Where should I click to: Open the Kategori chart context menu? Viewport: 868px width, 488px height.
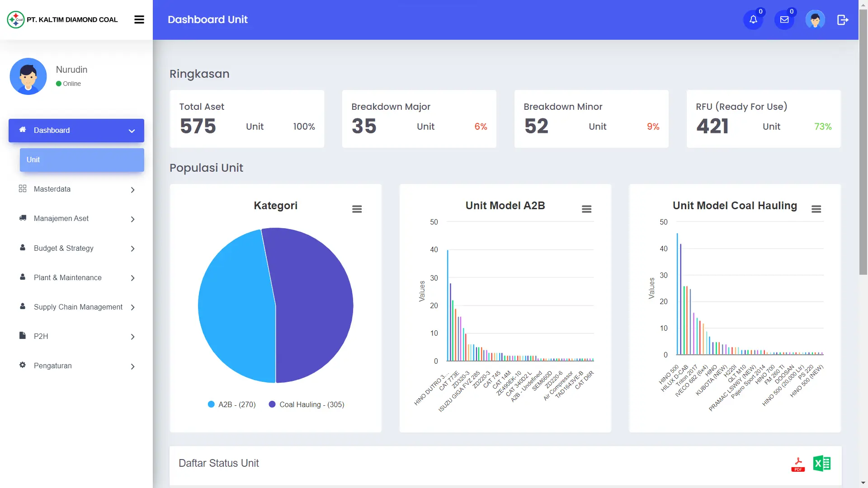pyautogui.click(x=357, y=209)
